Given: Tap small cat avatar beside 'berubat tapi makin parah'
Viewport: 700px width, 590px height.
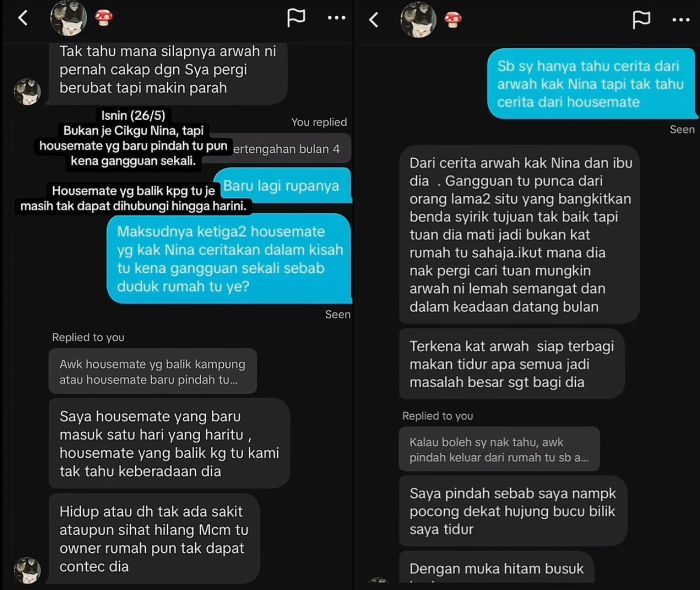Looking at the screenshot, I should 28,92.
